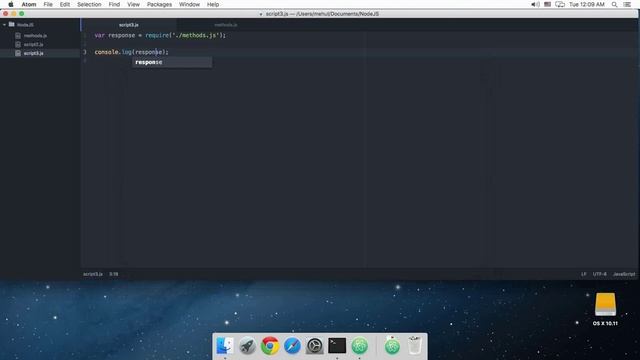Accept the 'response' autocomplete suggestion
The height and width of the screenshot is (360, 640).
coord(172,62)
